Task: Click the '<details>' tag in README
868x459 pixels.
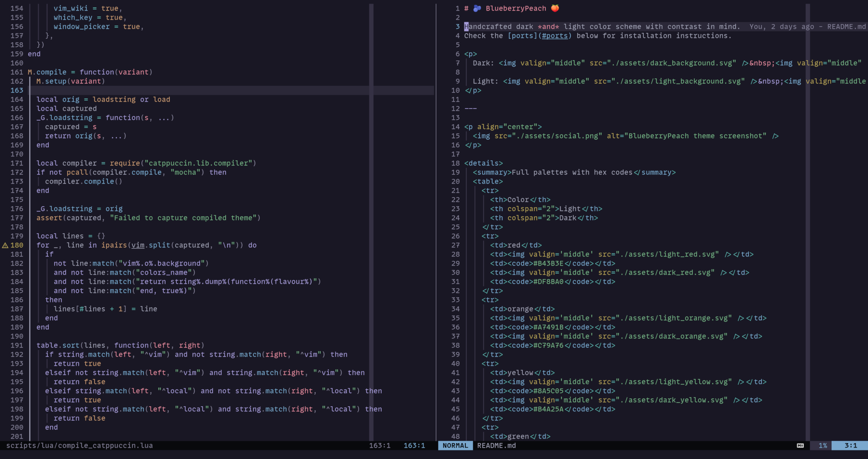Action: [484, 163]
